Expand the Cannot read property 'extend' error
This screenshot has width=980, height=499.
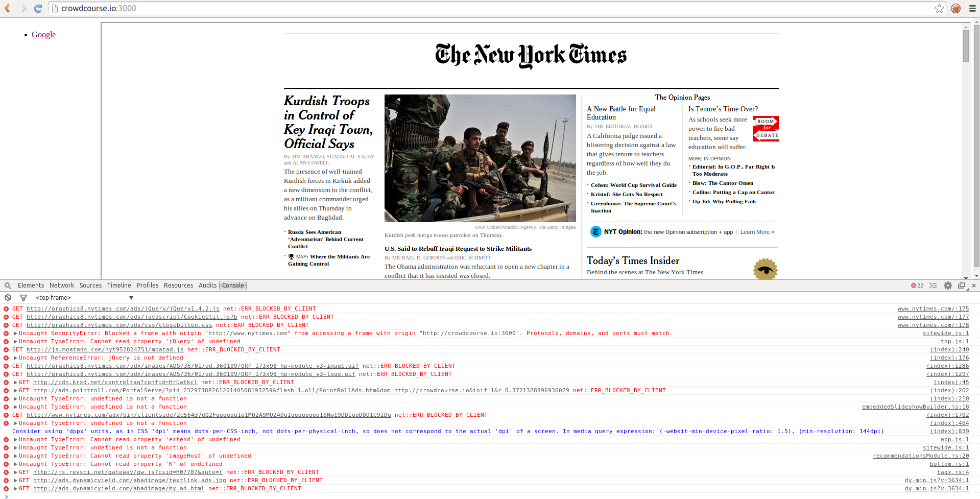[x=15, y=439]
